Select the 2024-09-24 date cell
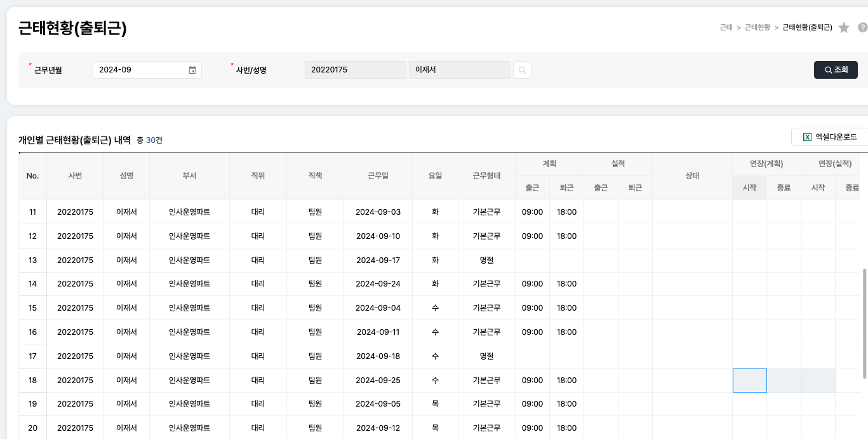Screen dimensions: 868x439 pyautogui.click(x=378, y=284)
